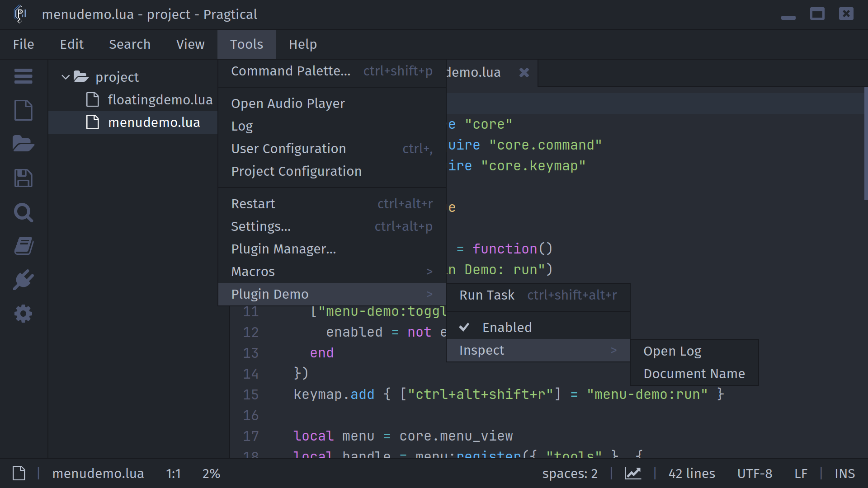The height and width of the screenshot is (488, 868).
Task: Select floatingdemo.lua in the file tree
Action: [133, 99]
